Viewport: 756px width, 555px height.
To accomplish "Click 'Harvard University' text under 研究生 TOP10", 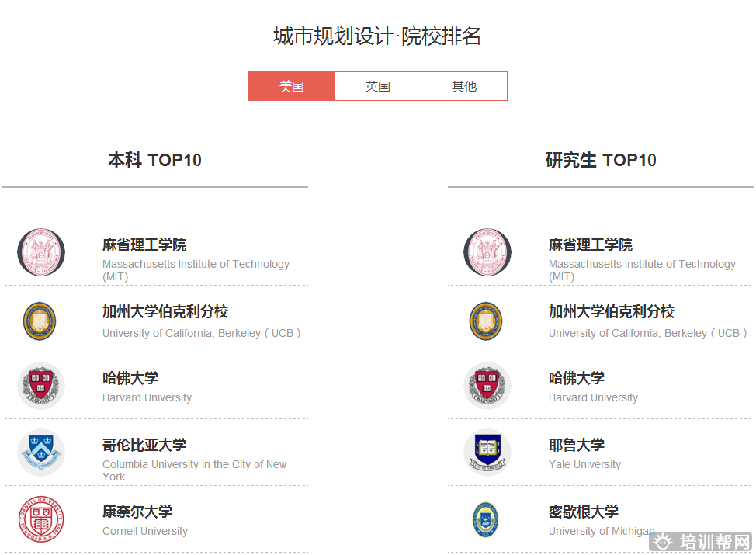I will (594, 397).
